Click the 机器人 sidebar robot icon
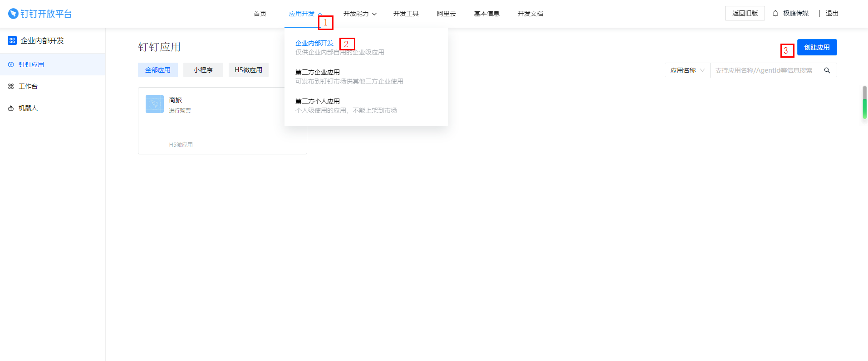The width and height of the screenshot is (868, 361). 11,108
